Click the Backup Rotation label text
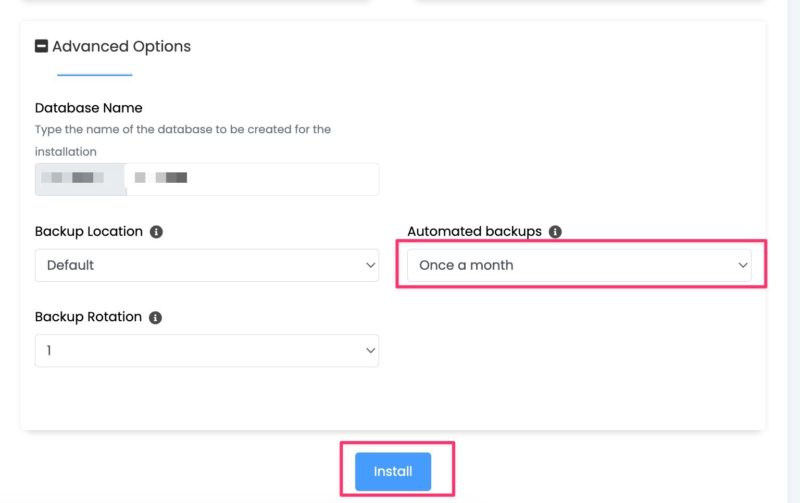The image size is (800, 503). [88, 317]
